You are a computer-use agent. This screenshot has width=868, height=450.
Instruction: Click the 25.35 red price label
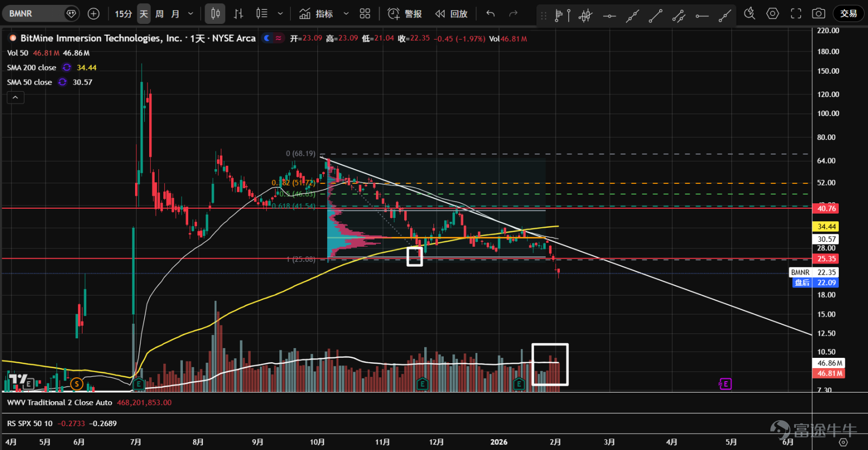(x=826, y=259)
